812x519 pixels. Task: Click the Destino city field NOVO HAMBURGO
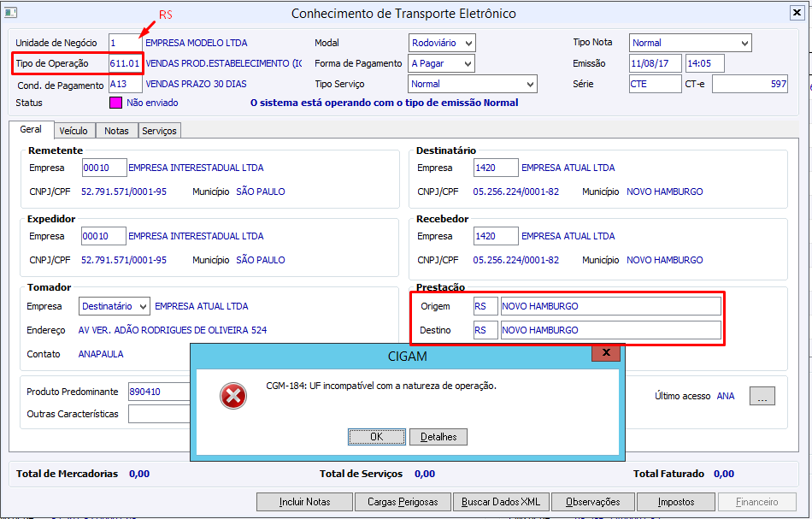[610, 330]
